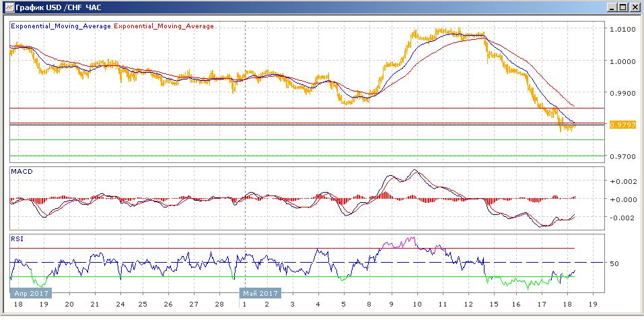Click date label 10 on time axis
This screenshot has width=644, height=320.
pos(418,305)
